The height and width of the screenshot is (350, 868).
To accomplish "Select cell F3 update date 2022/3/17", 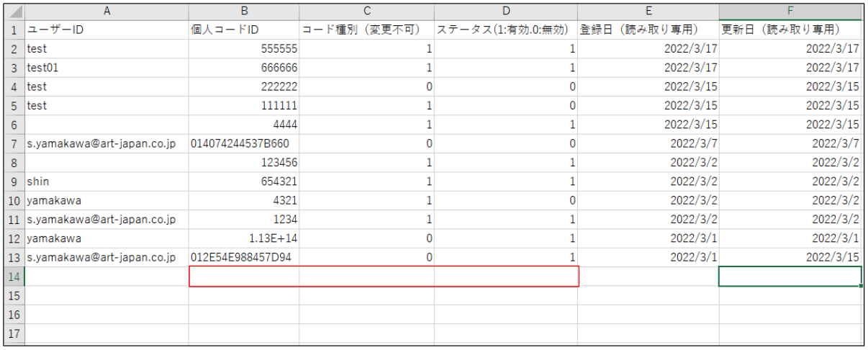I will point(790,68).
